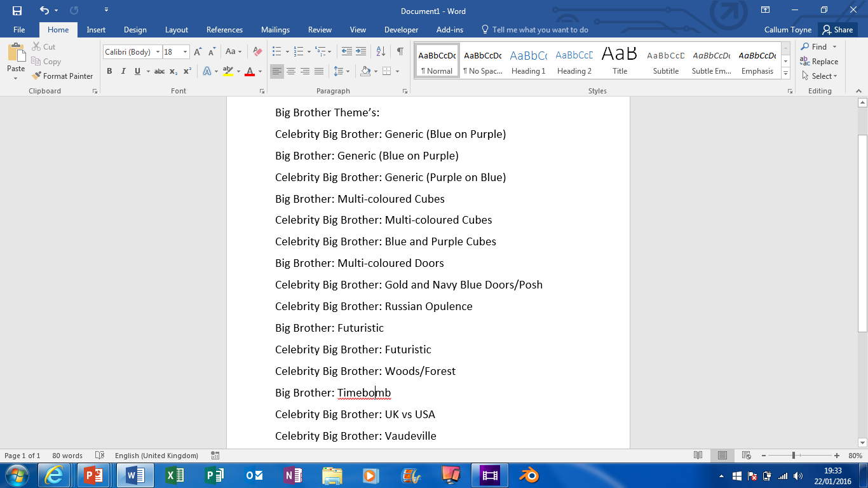Open the References tab

point(224,30)
